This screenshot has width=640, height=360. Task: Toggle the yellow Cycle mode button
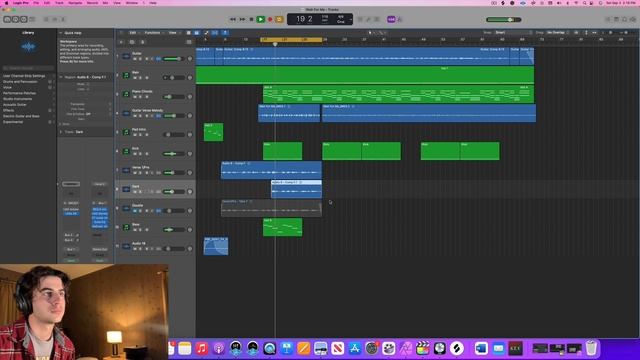(279, 19)
